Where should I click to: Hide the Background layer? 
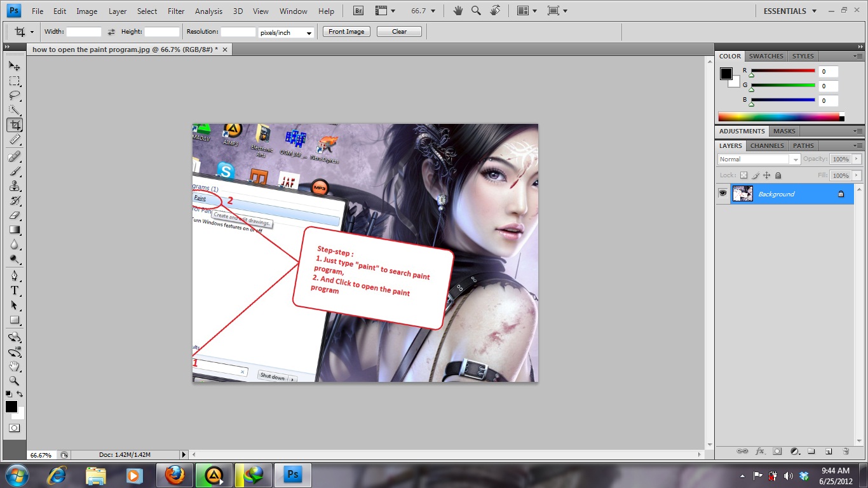tap(722, 194)
